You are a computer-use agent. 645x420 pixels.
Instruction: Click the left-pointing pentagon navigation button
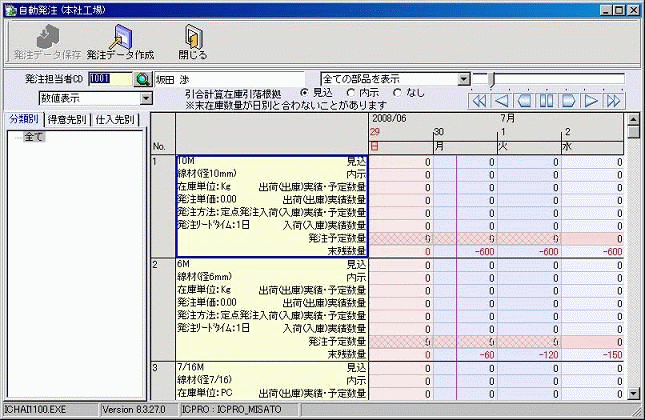524,101
